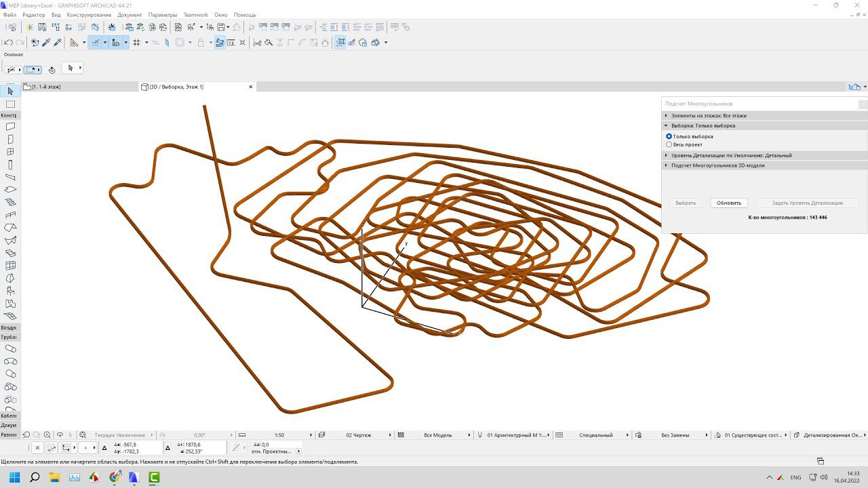Click the 'Выбрать' button
The image size is (868, 488).
[686, 203]
